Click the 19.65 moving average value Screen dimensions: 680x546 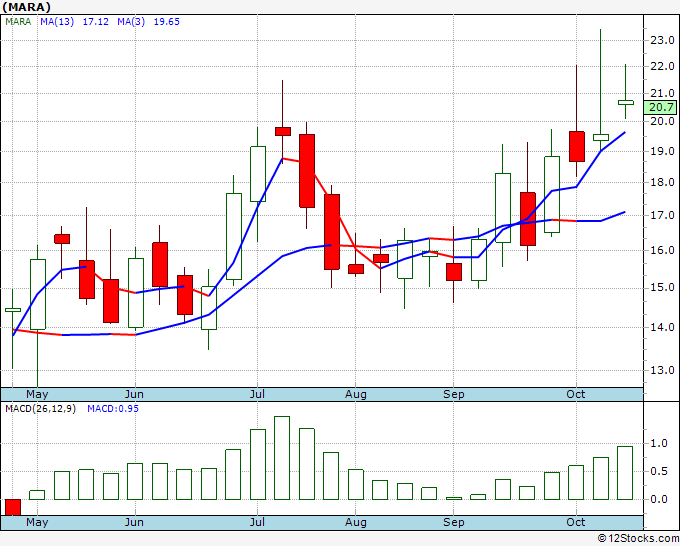[167, 22]
